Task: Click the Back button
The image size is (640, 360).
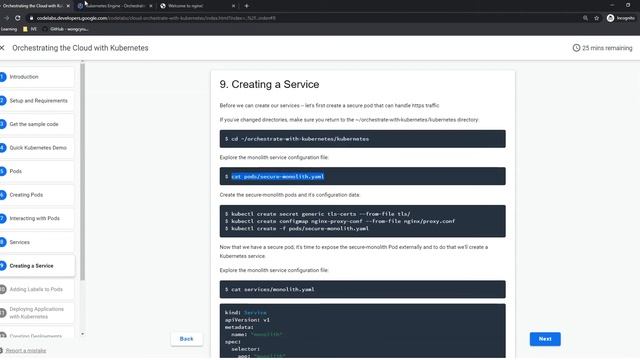Action: tap(187, 339)
